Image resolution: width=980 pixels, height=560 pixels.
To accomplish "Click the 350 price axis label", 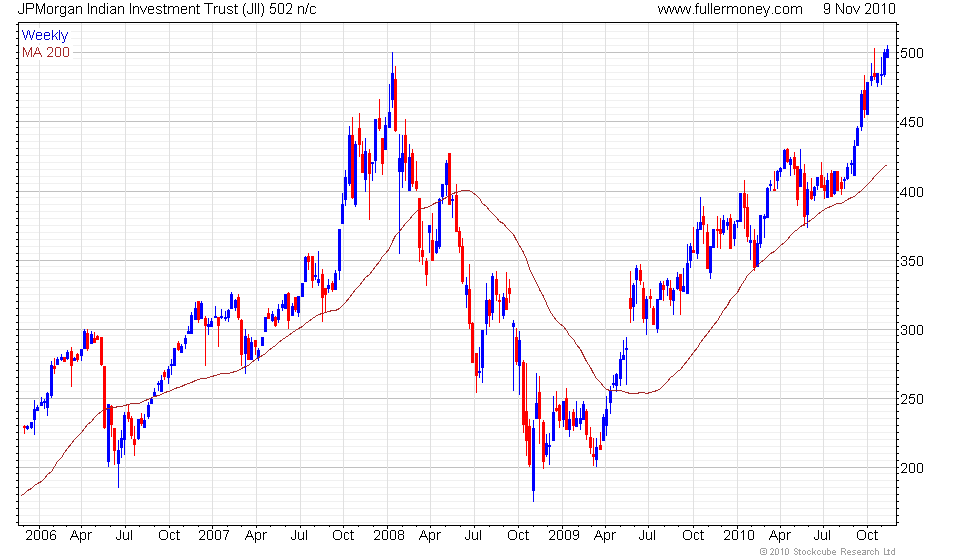I will (912, 261).
